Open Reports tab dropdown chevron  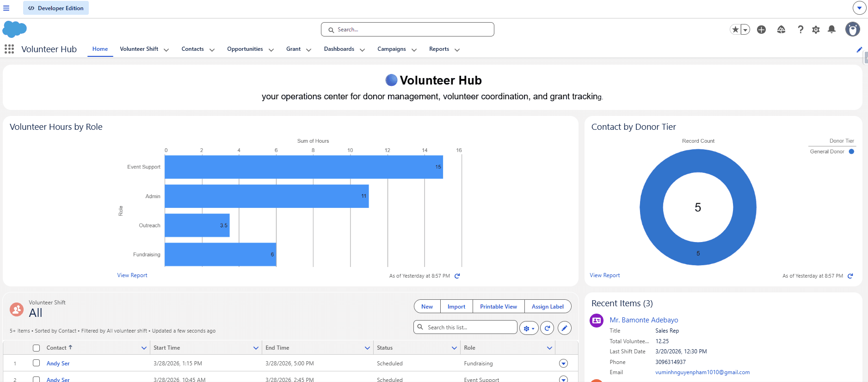(457, 49)
